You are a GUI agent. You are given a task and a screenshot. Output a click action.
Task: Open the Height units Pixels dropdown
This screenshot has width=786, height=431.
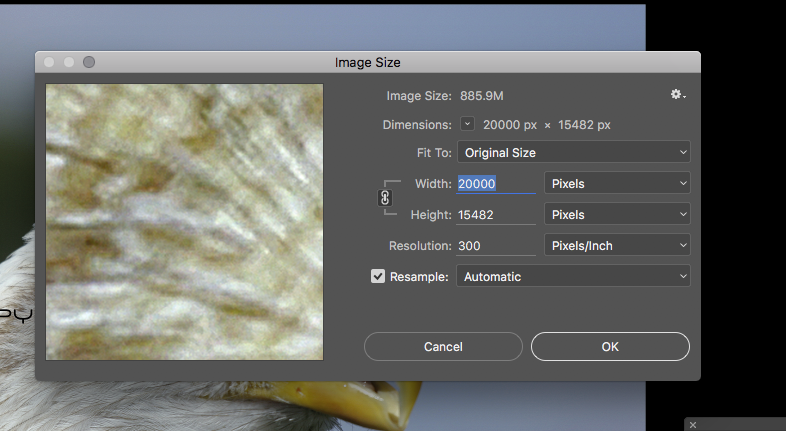pyautogui.click(x=617, y=214)
